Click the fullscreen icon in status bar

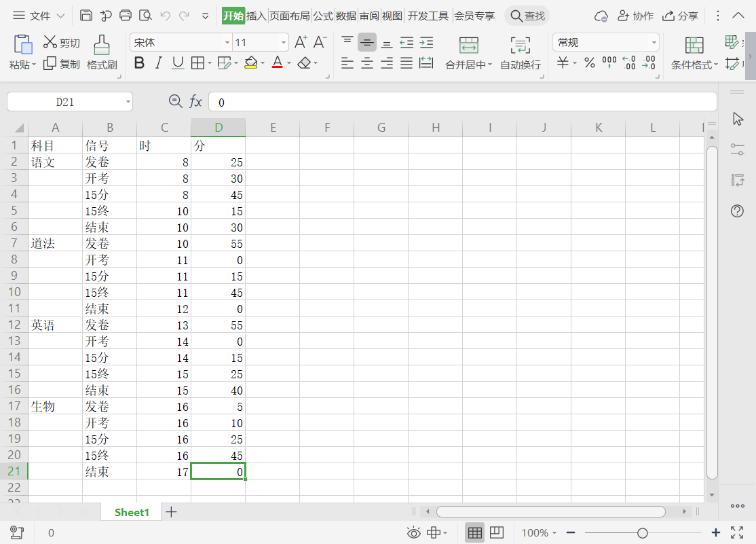737,532
